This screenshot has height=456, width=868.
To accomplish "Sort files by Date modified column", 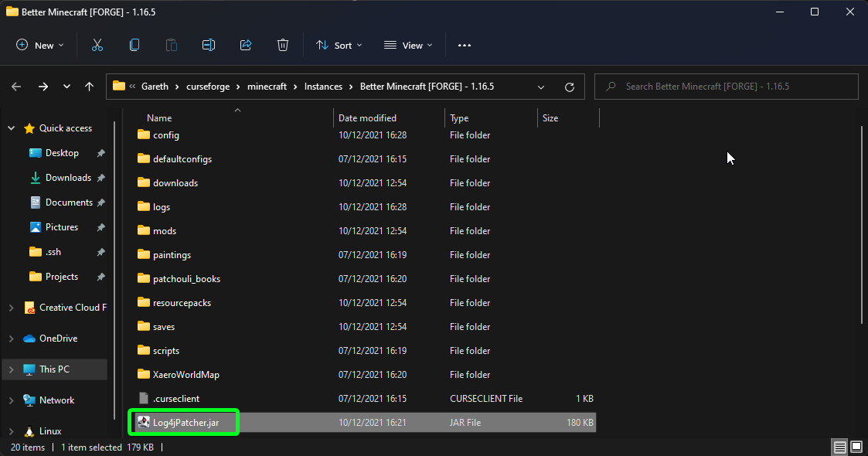I will click(x=368, y=118).
